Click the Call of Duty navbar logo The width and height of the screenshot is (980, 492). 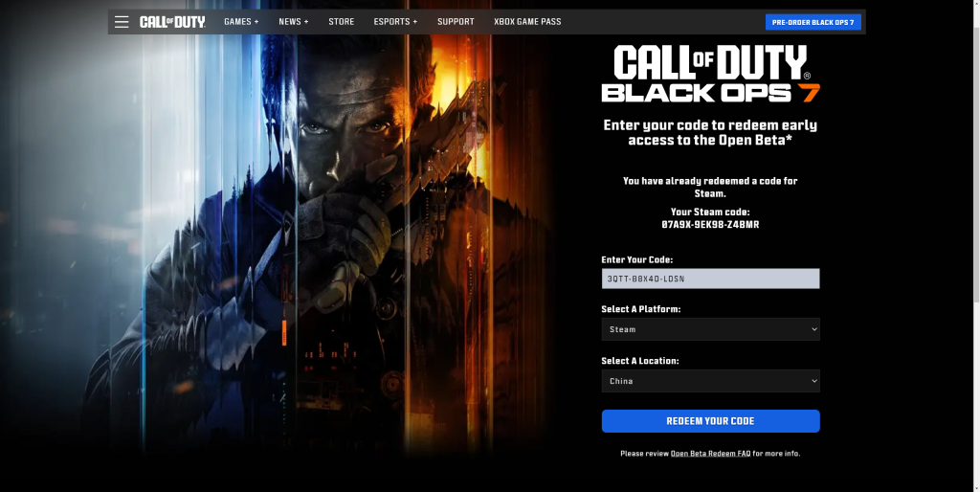pyautogui.click(x=172, y=22)
